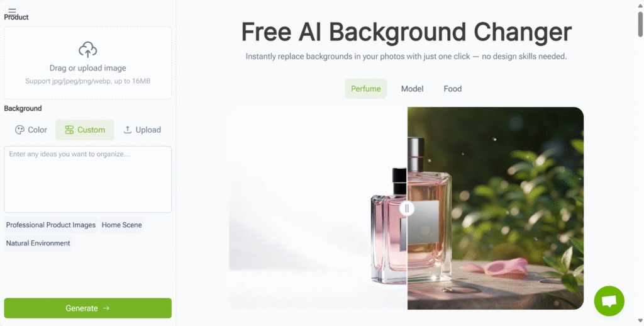This screenshot has width=644, height=326.
Task: Switch to the Perfume example tab
Action: point(365,89)
